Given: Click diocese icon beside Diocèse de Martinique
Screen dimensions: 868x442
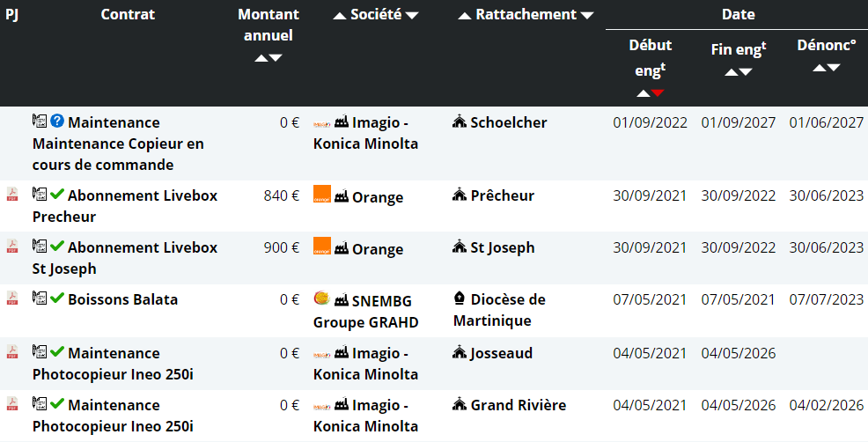Looking at the screenshot, I should tap(460, 298).
